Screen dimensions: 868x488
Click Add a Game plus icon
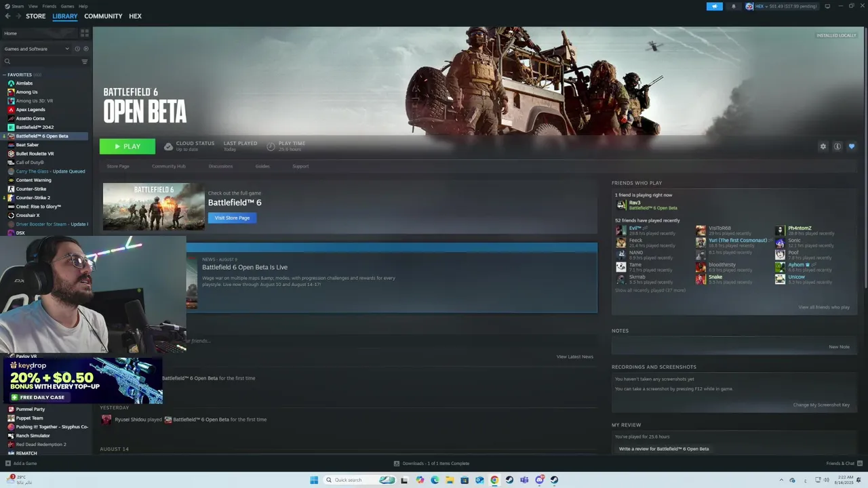click(8, 464)
